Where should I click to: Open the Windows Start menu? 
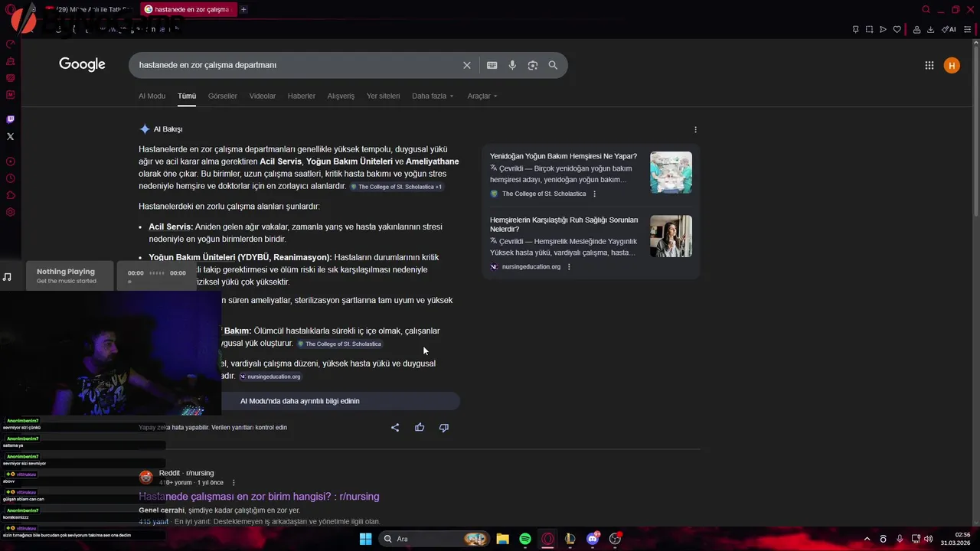[365, 539]
